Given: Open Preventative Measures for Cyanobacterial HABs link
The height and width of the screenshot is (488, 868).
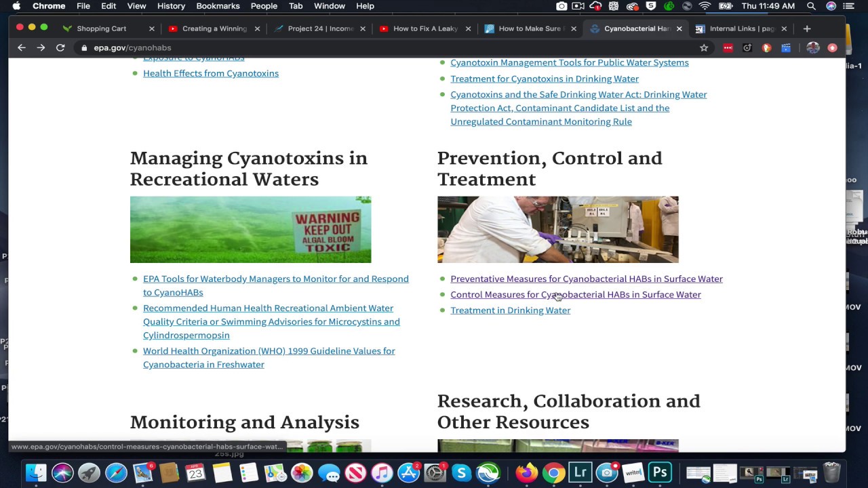Looking at the screenshot, I should tap(587, 279).
